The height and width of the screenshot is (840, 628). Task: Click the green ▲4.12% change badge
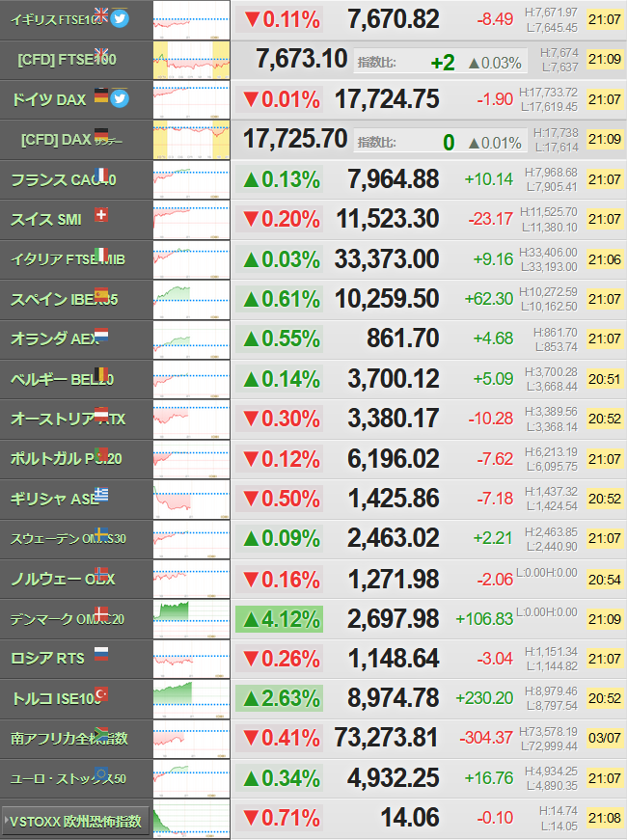point(279,619)
